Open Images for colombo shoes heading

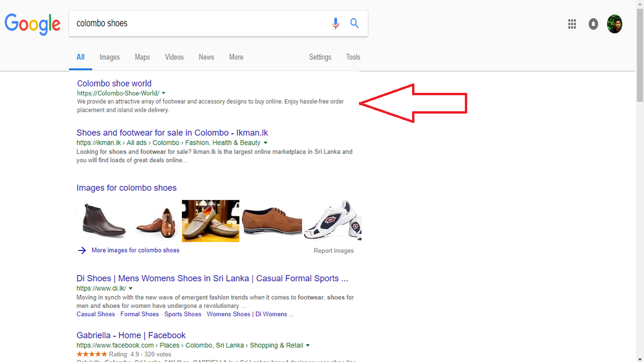point(126,188)
